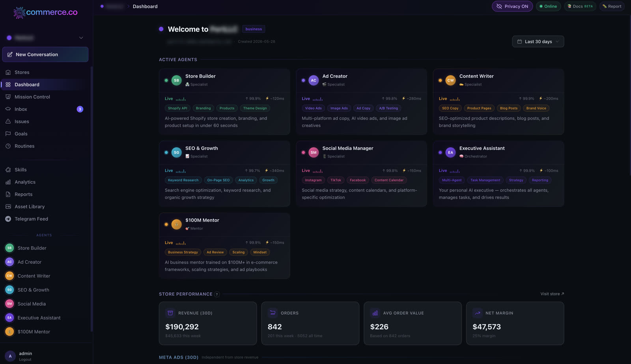Click the business plan badge
This screenshot has width=631, height=364.
(x=254, y=29)
